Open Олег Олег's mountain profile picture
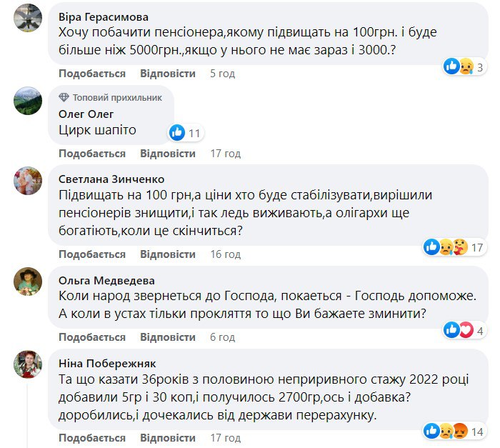The height and width of the screenshot is (448, 500). click(x=28, y=101)
